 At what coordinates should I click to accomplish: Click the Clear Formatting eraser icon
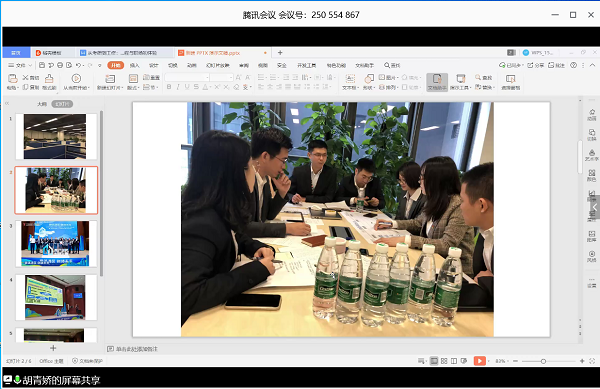click(236, 87)
